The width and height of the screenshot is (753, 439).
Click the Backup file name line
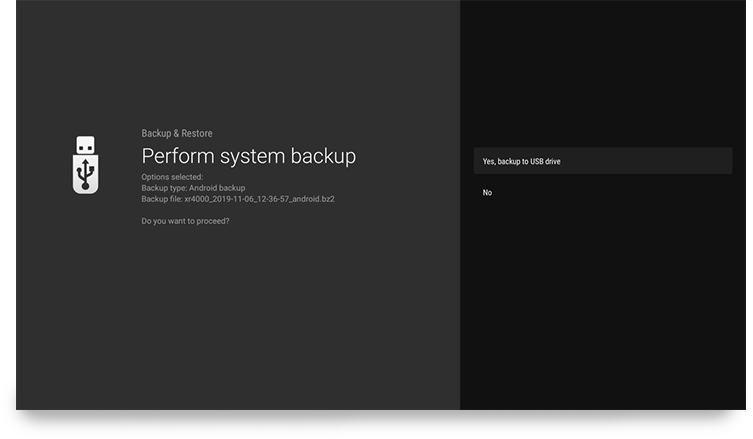click(238, 199)
